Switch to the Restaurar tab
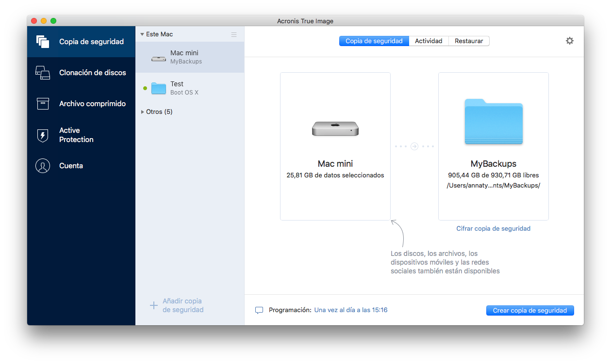The width and height of the screenshot is (611, 364). pyautogui.click(x=468, y=41)
